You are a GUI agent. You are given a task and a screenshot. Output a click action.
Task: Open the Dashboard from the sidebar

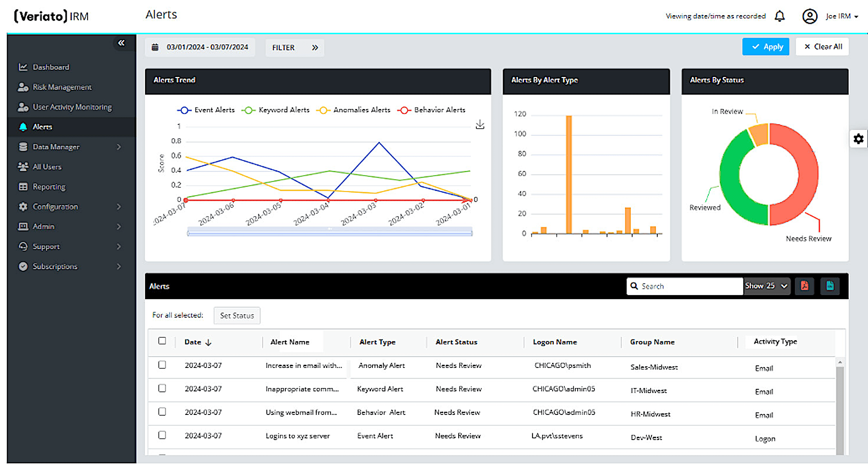pyautogui.click(x=51, y=67)
